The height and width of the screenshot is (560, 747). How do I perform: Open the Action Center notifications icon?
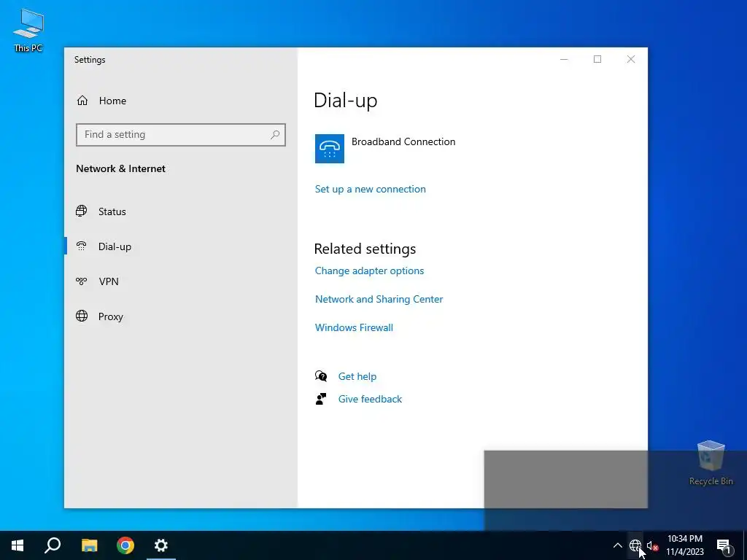(724, 545)
